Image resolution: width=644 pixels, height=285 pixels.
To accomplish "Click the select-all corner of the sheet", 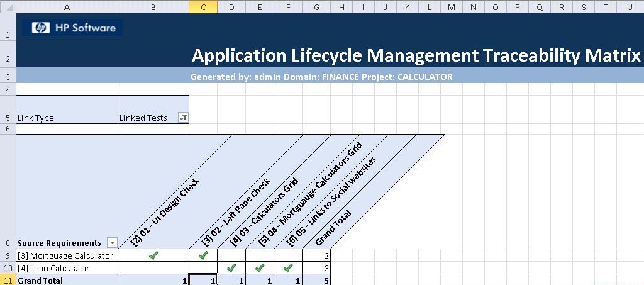I will tap(8, 7).
